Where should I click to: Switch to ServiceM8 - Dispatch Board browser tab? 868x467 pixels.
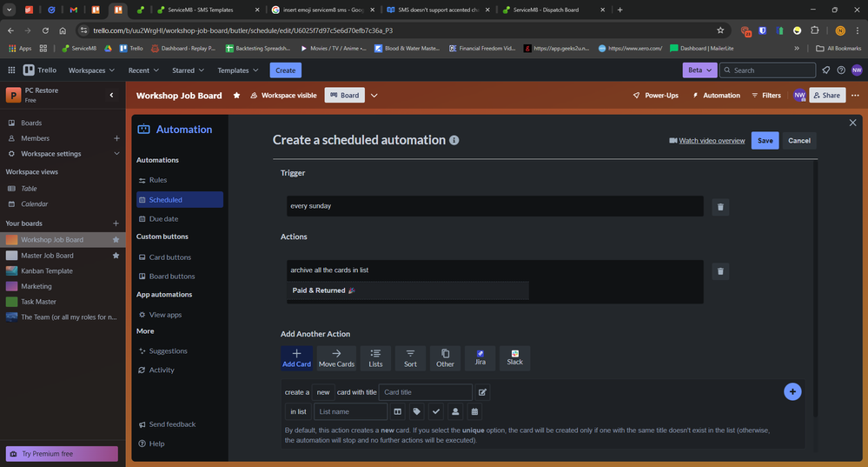(552, 10)
